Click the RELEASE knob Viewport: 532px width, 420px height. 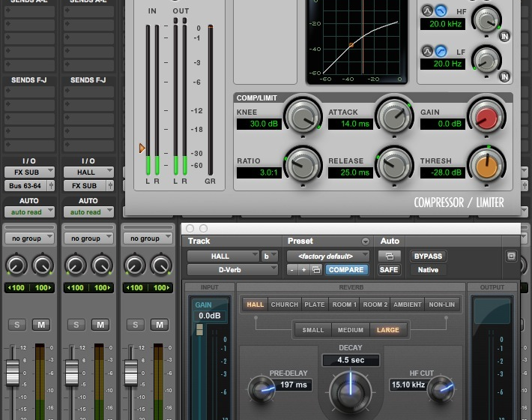pos(394,166)
